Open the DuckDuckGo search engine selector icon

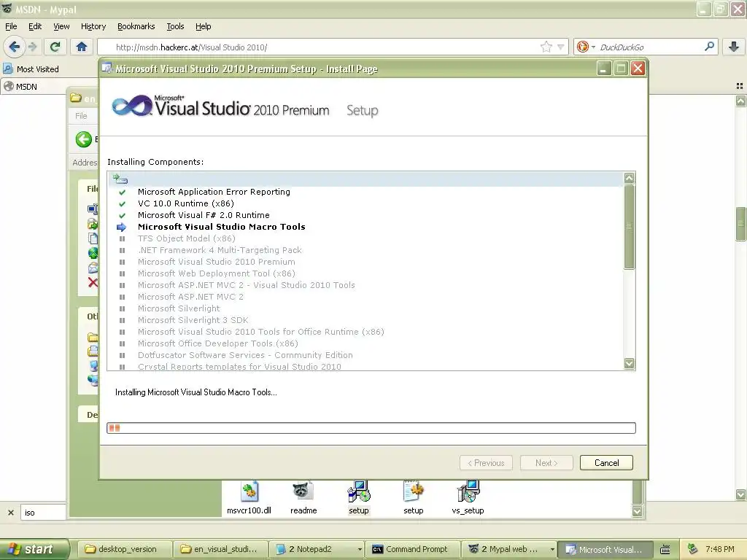(586, 47)
